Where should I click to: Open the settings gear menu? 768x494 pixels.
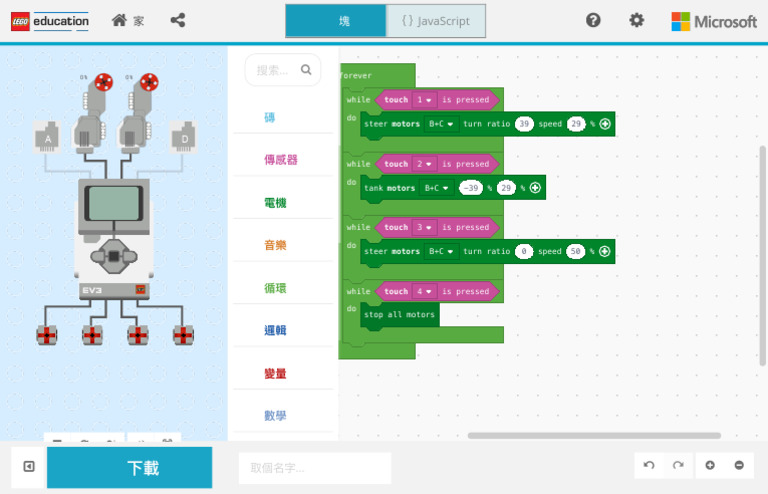point(636,21)
